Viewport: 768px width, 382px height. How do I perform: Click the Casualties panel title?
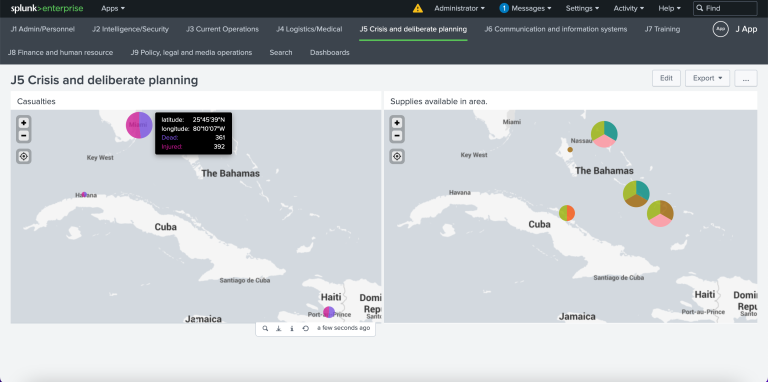point(36,101)
